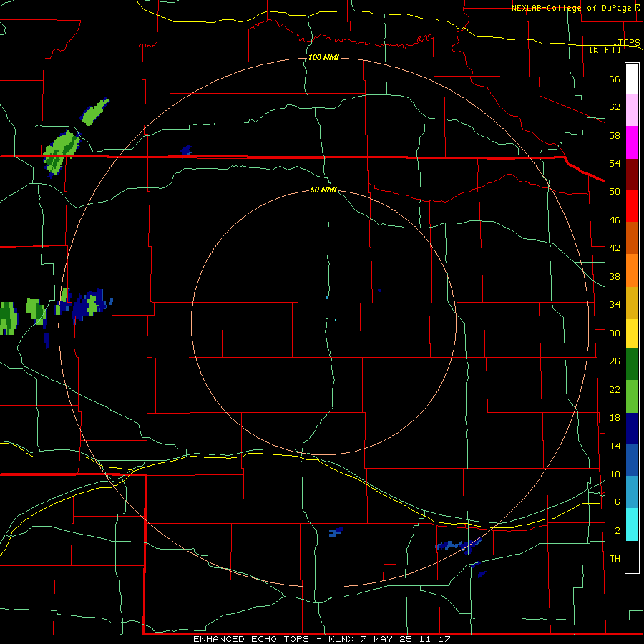Click the dark orange band near 42

pos(632,238)
